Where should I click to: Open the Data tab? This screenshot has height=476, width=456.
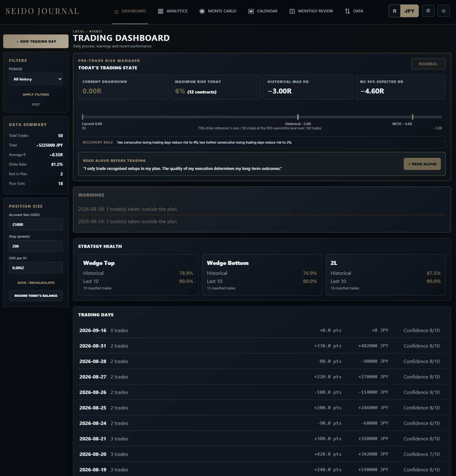(354, 11)
